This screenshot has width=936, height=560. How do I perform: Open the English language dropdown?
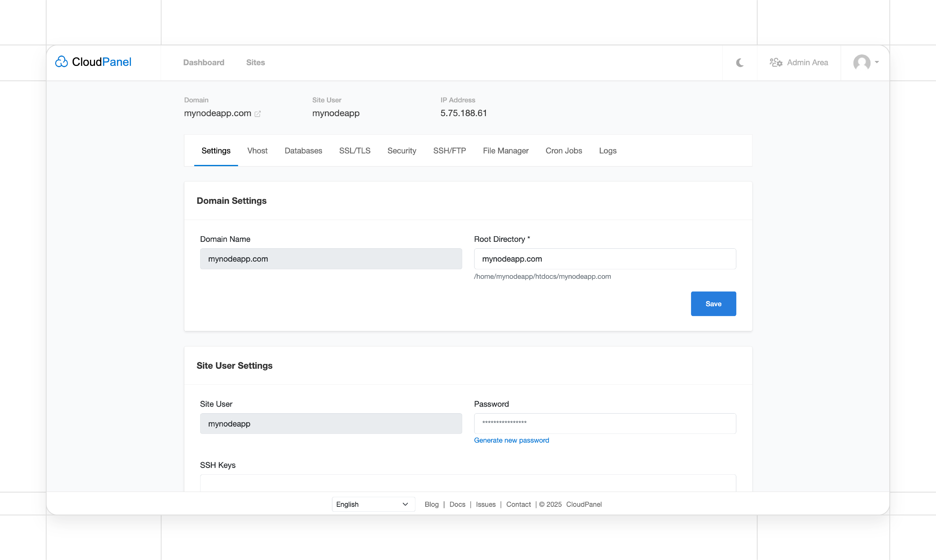(373, 504)
